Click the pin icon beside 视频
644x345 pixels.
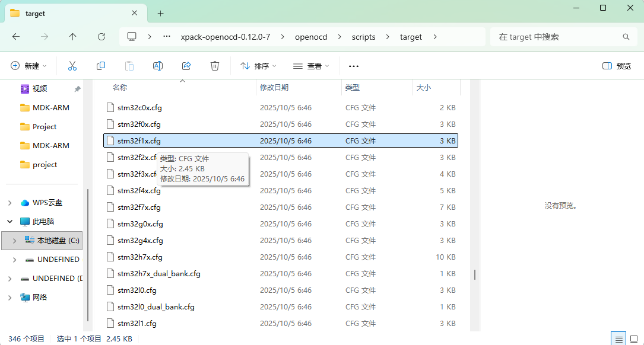pyautogui.click(x=77, y=89)
